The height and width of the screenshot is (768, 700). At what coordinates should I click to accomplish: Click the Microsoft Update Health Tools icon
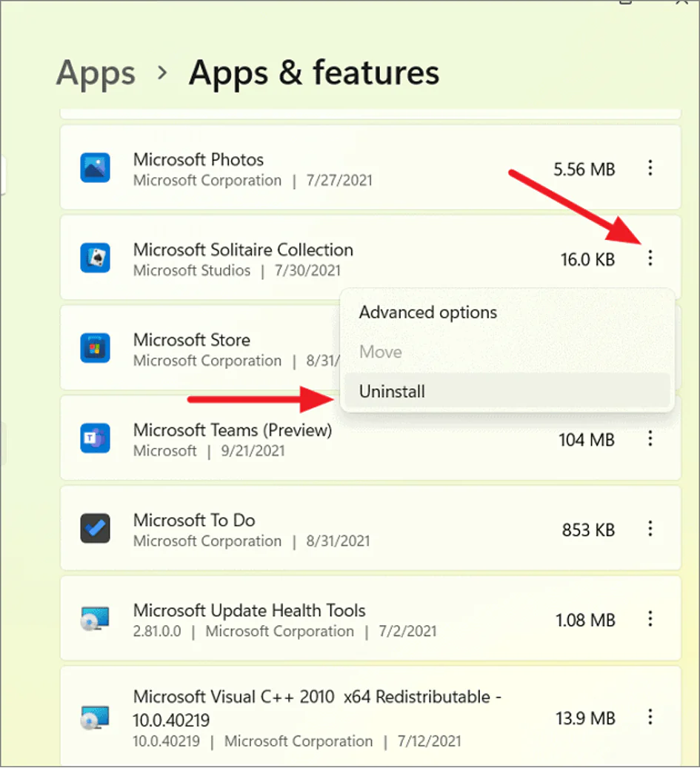95,619
